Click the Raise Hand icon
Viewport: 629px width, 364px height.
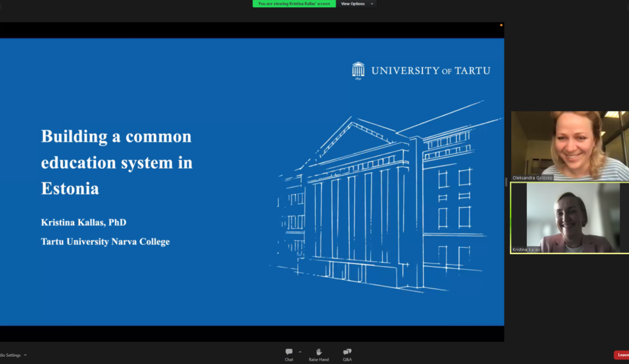pyautogui.click(x=318, y=353)
